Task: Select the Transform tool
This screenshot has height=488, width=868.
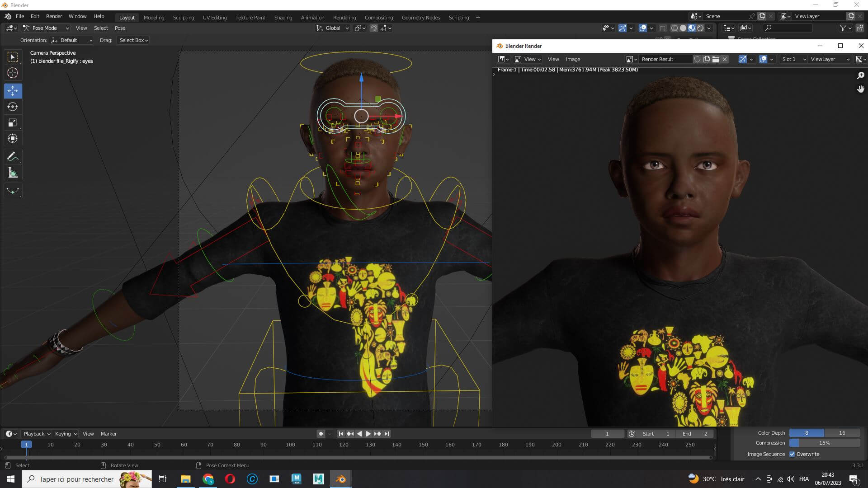Action: click(x=13, y=138)
